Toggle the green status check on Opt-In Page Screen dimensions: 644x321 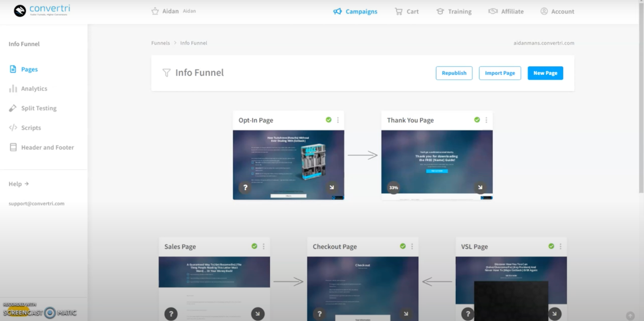(x=328, y=120)
